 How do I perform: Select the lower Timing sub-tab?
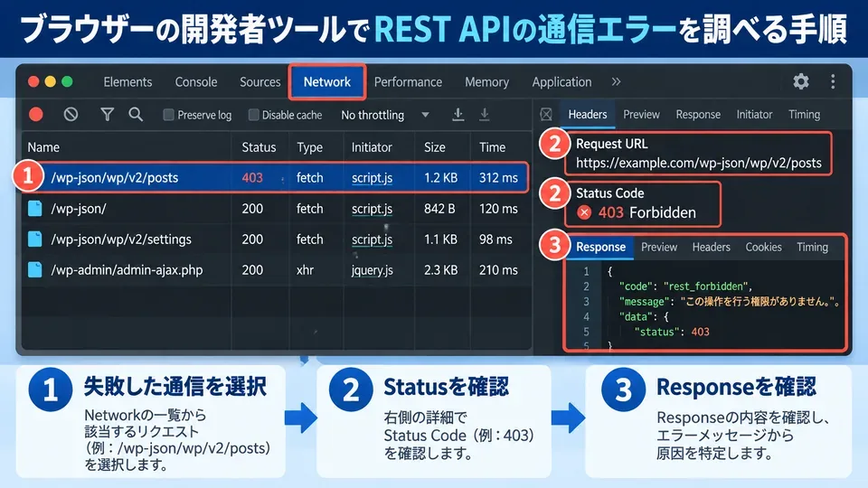point(812,247)
